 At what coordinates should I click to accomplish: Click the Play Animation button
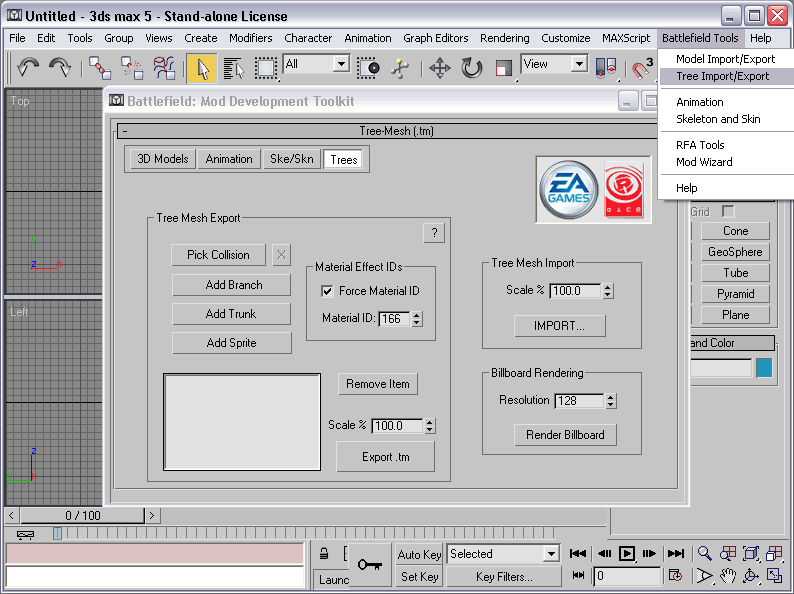[x=626, y=553]
